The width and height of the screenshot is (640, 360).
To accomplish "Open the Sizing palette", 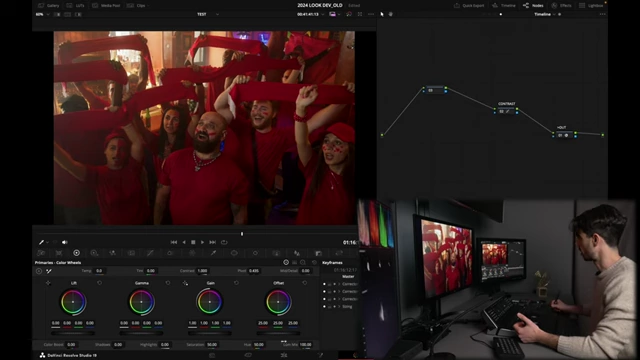I will 339,253.
